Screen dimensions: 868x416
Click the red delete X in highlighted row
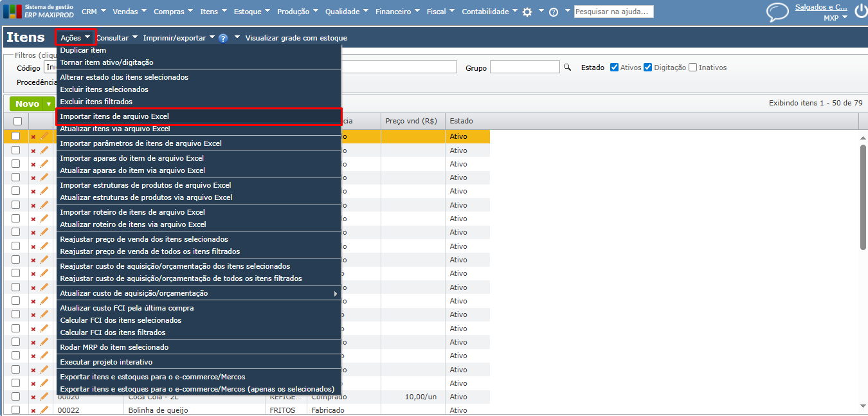point(33,136)
